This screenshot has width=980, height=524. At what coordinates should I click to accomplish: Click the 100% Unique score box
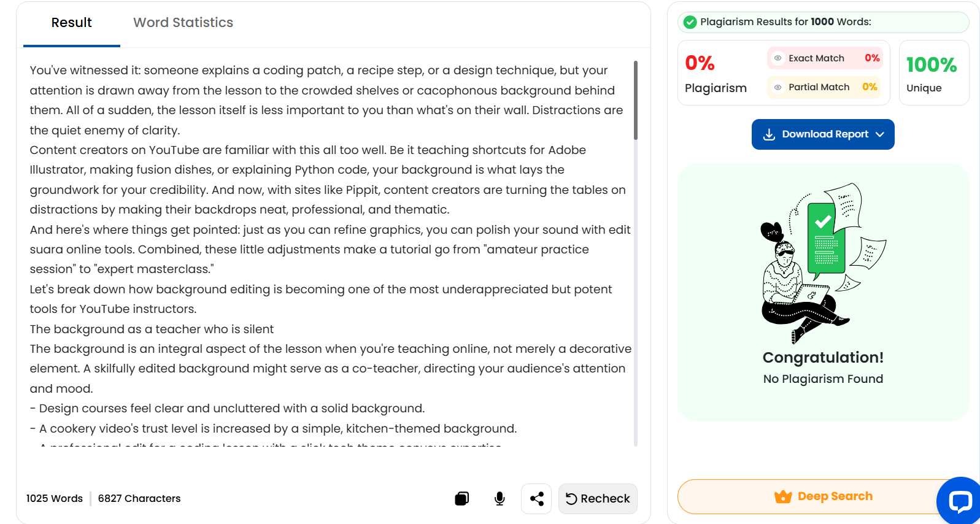[x=934, y=73]
